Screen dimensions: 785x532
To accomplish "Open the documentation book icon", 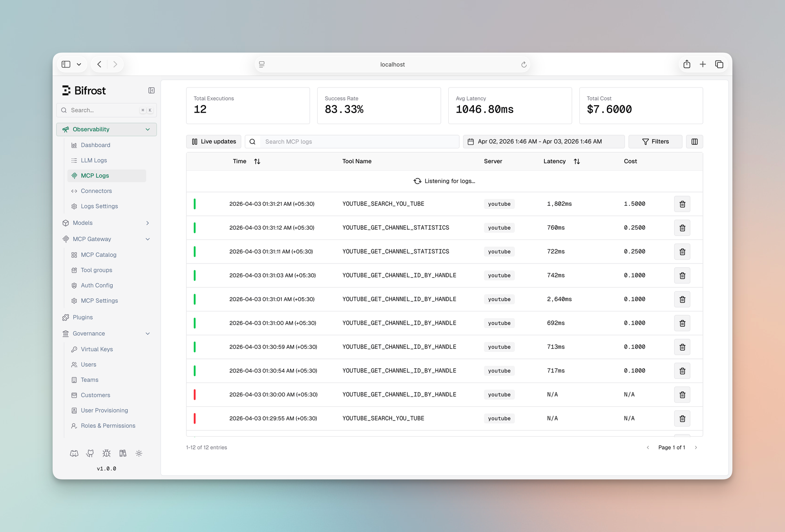I will pyautogui.click(x=123, y=453).
